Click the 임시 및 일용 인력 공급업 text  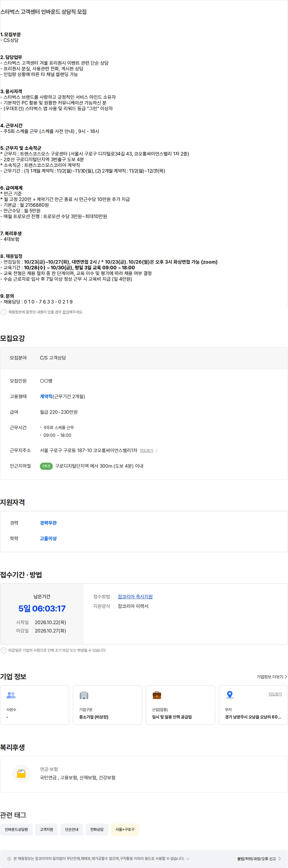click(x=172, y=717)
